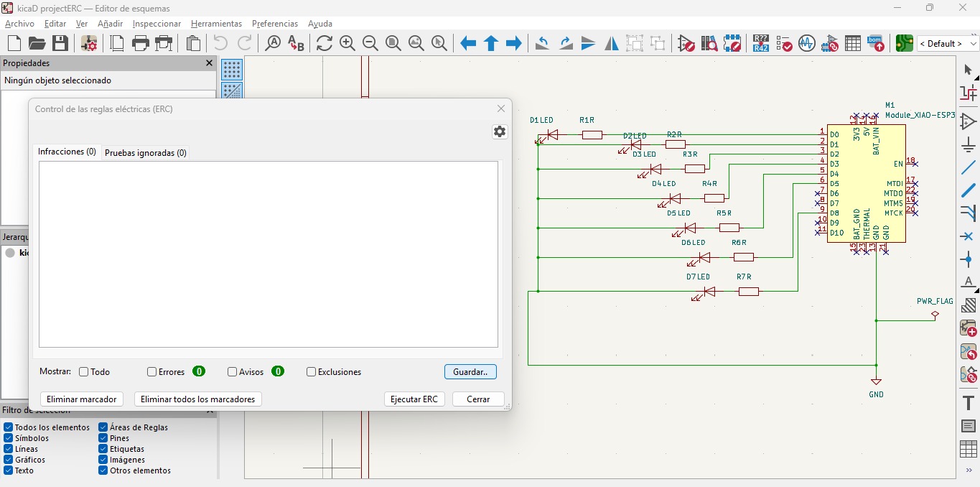This screenshot has height=487, width=980.
Task: Uncheck the Pines filter checkbox
Action: tap(103, 438)
